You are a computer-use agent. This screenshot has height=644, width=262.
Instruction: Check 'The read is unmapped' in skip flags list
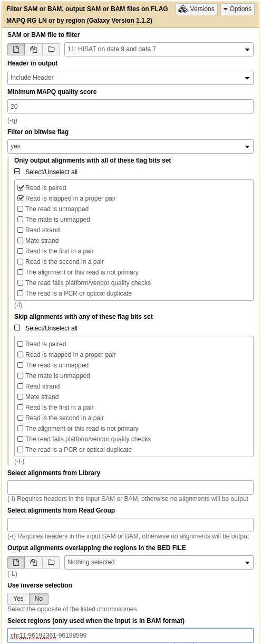tap(21, 365)
